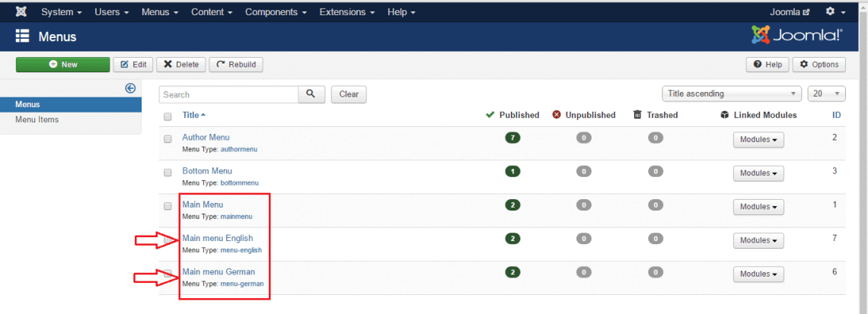Click Trashed count badge for Main Menu
Viewport: 868px width, 314px height.
(655, 205)
